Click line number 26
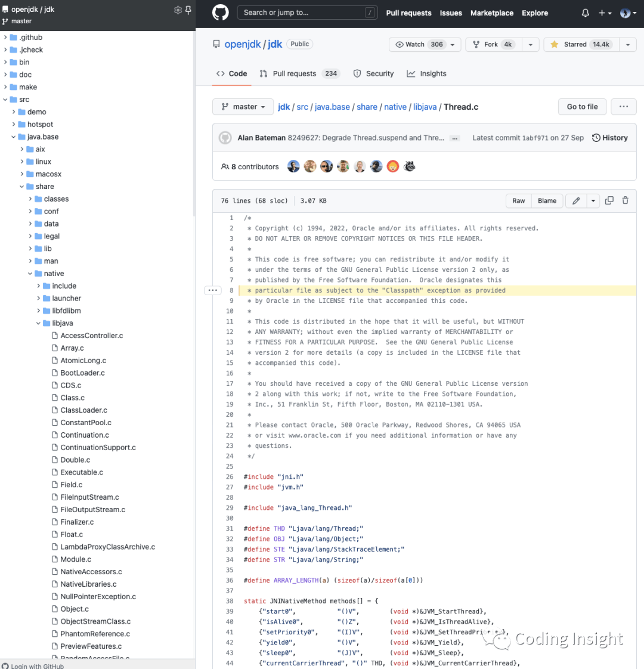This screenshot has width=644, height=669. coord(230,476)
